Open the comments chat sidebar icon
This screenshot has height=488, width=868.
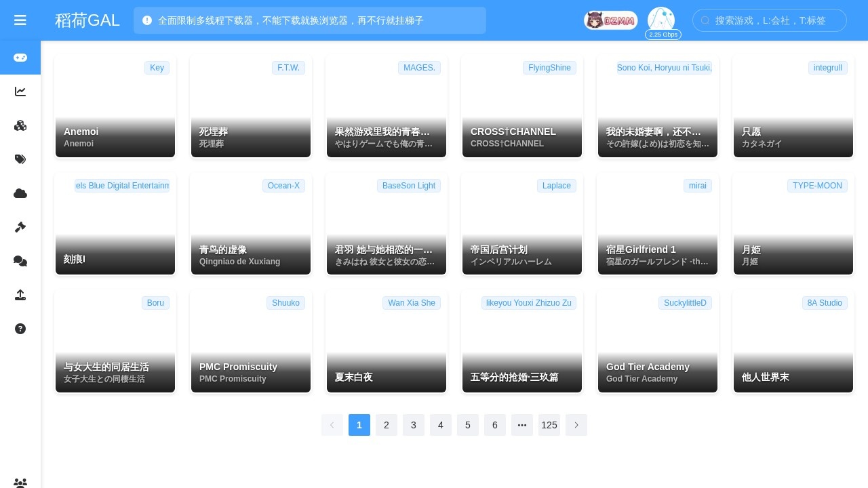tap(20, 261)
